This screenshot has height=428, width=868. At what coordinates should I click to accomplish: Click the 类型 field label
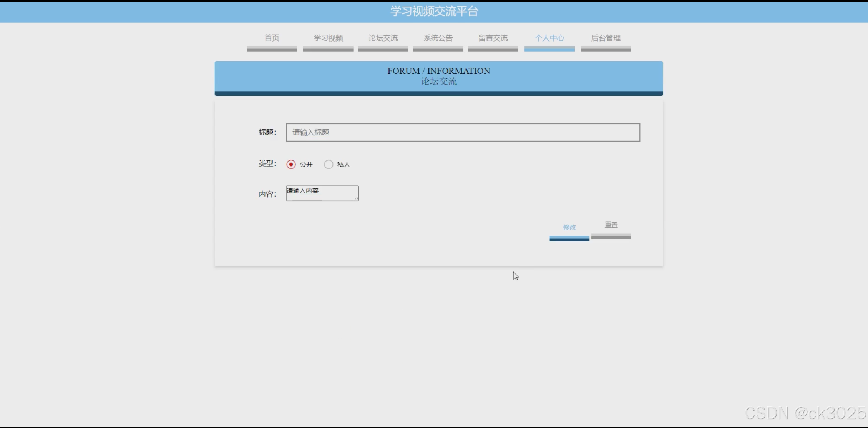pos(267,164)
